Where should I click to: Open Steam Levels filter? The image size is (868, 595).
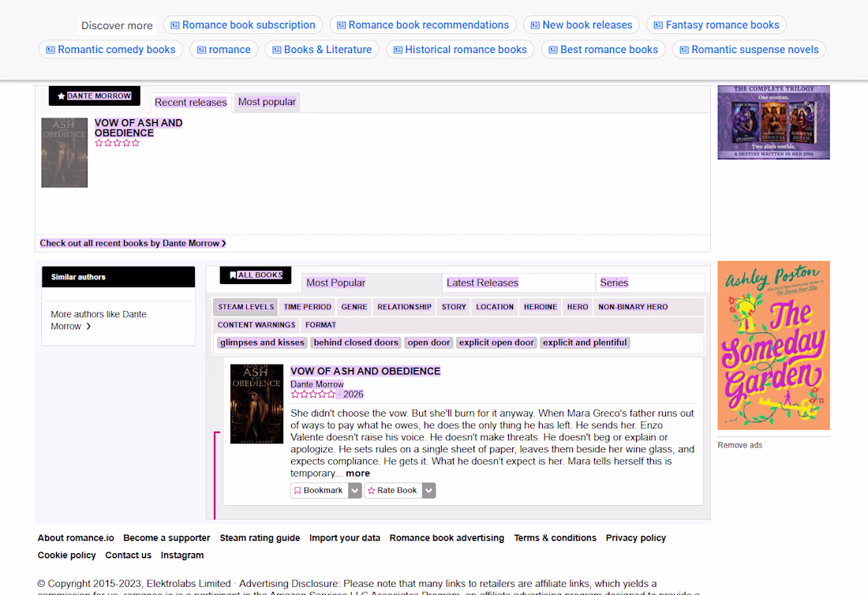[245, 307]
